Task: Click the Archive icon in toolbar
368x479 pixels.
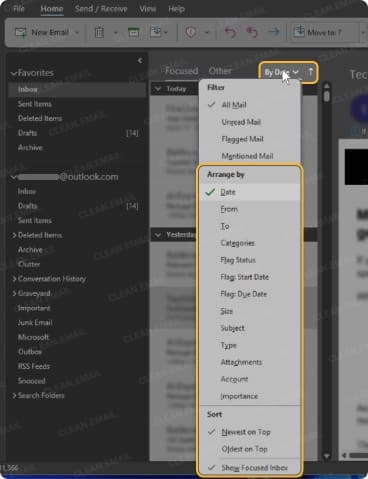Action: click(133, 32)
